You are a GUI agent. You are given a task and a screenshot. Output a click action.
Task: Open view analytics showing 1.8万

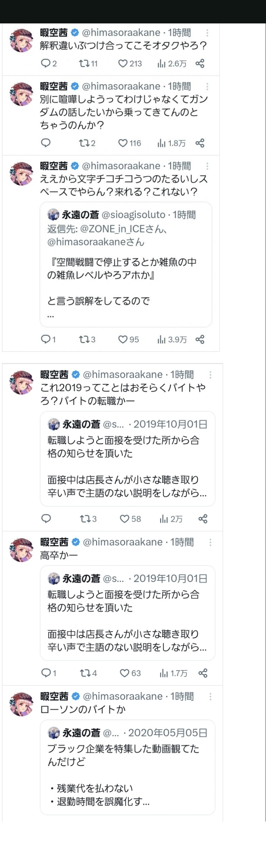pos(171,143)
